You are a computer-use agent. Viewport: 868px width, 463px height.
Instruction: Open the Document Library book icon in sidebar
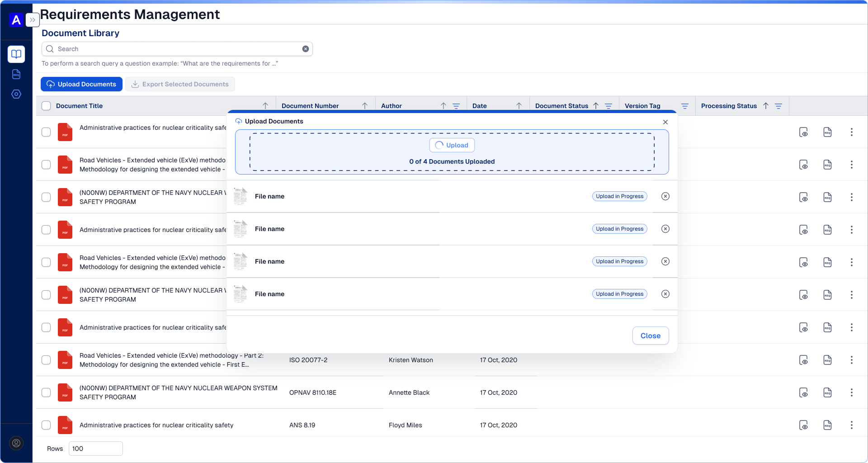click(x=16, y=54)
